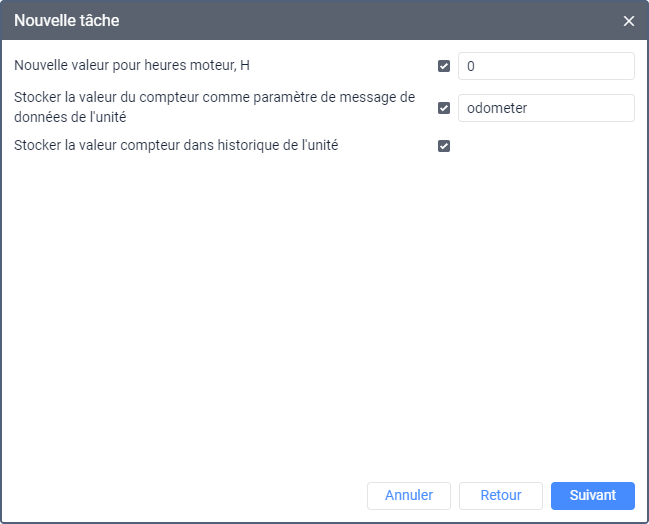Click the label Nouvelle valeur pour heures moteur
649x524 pixels.
click(x=132, y=65)
